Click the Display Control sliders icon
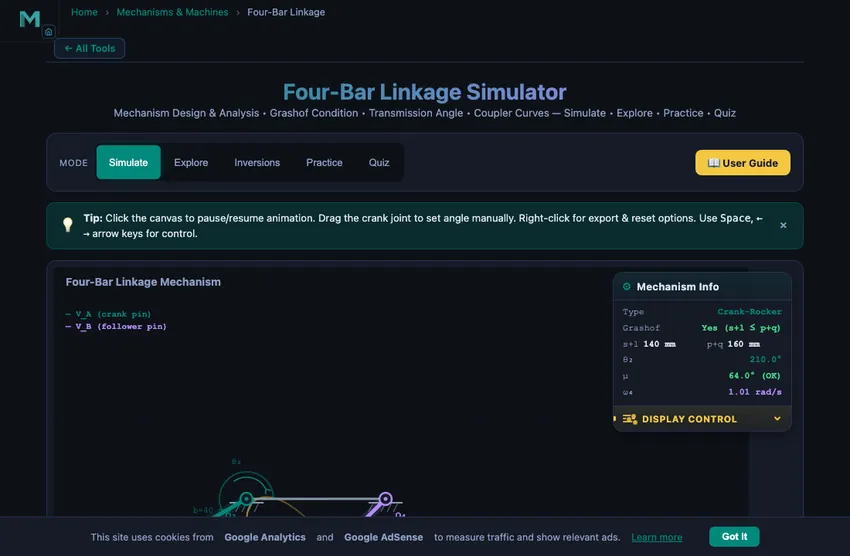 coord(630,419)
